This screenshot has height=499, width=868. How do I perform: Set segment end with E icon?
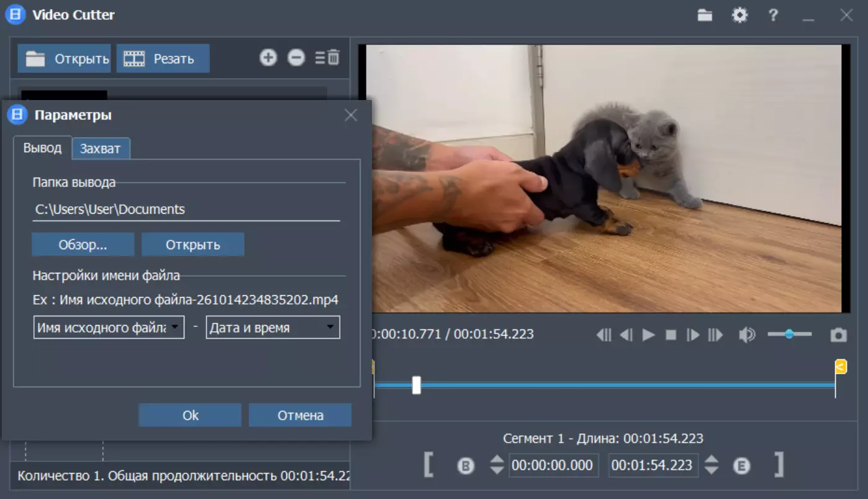(x=741, y=465)
